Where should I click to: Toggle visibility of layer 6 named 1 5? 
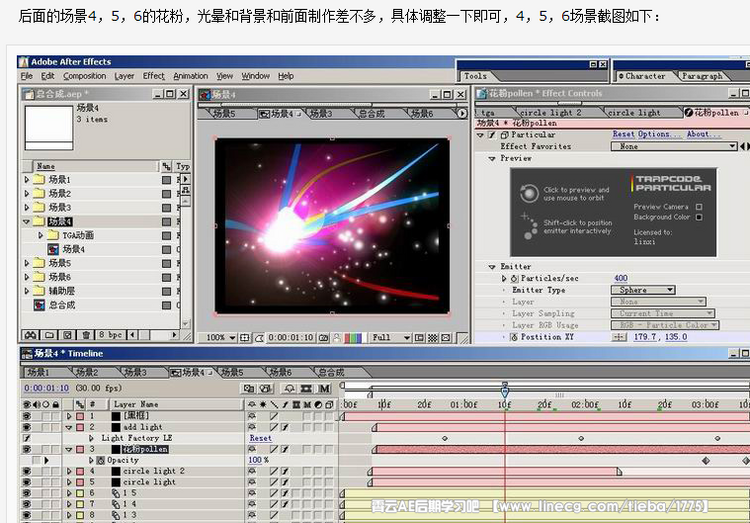[27, 493]
